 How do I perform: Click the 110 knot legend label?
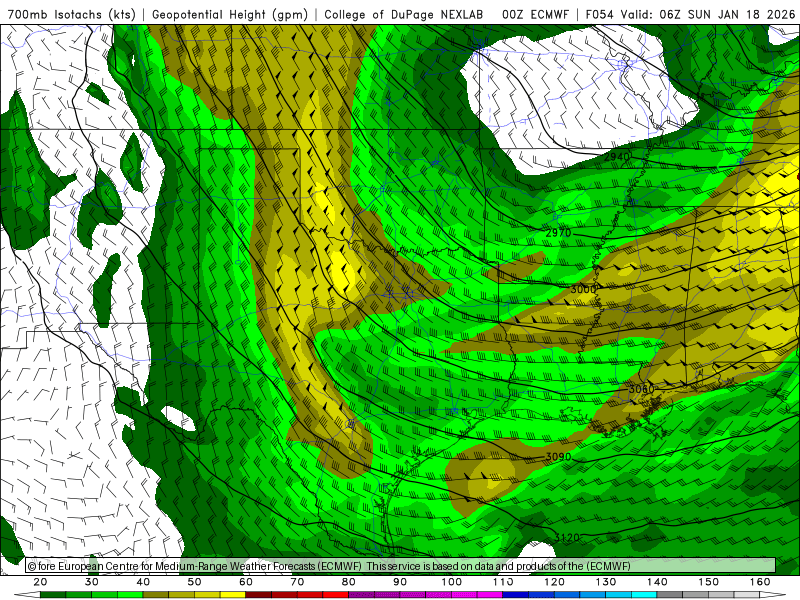[503, 582]
